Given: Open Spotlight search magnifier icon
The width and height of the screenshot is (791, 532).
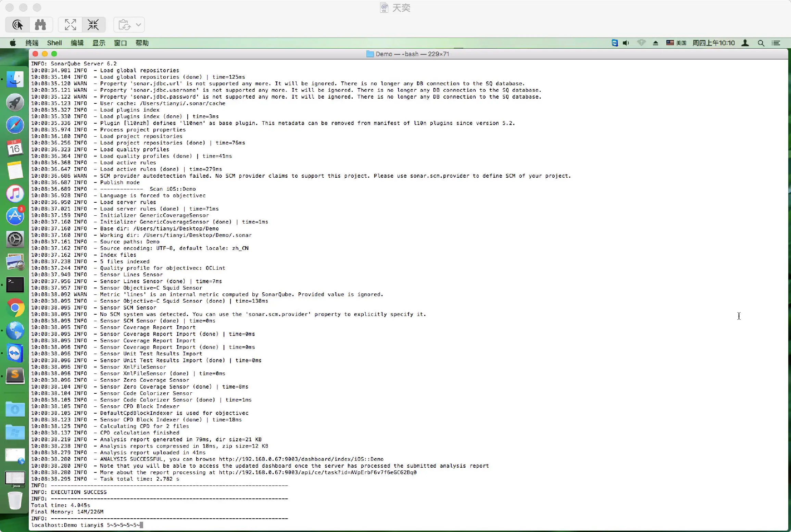Looking at the screenshot, I should [x=761, y=43].
